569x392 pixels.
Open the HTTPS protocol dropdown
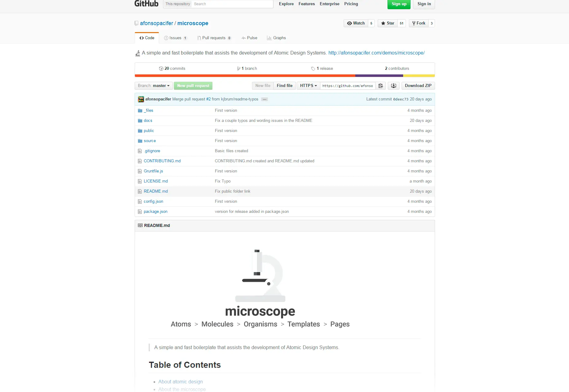(308, 86)
